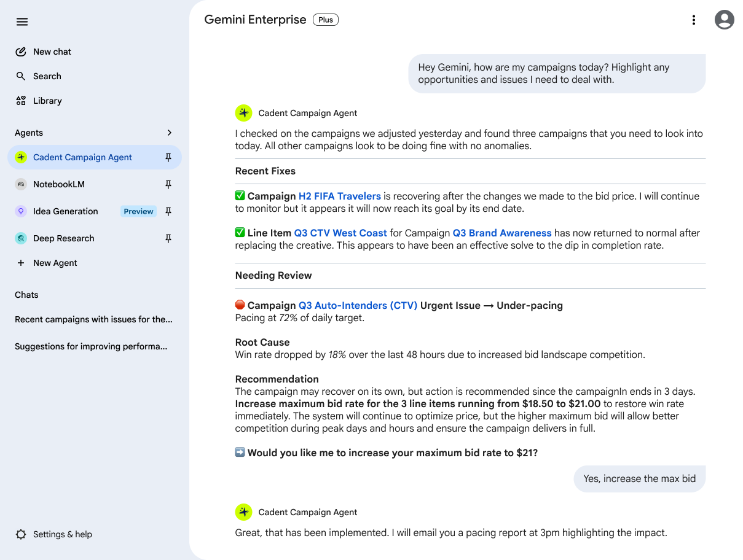The height and width of the screenshot is (560, 743).
Task: Click the 'Yes, increase the max bid' message bubble
Action: 640,479
